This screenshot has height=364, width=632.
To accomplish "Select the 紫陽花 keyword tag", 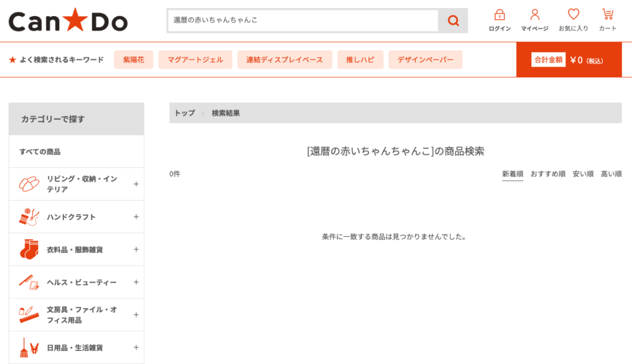I will point(133,60).
